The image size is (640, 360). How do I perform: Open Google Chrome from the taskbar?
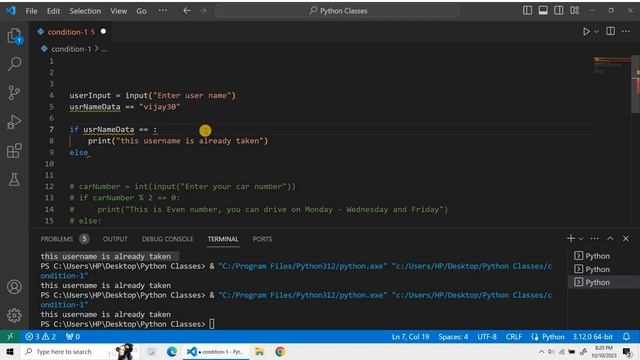(280, 351)
